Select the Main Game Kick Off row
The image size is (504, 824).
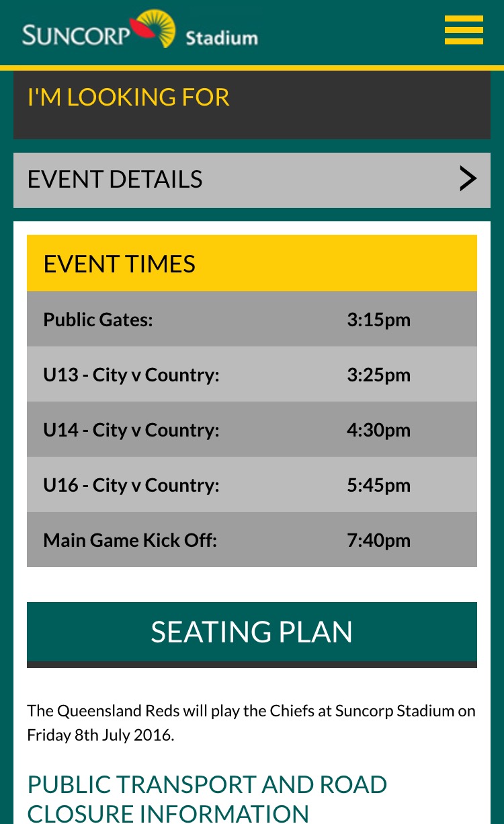tap(252, 539)
